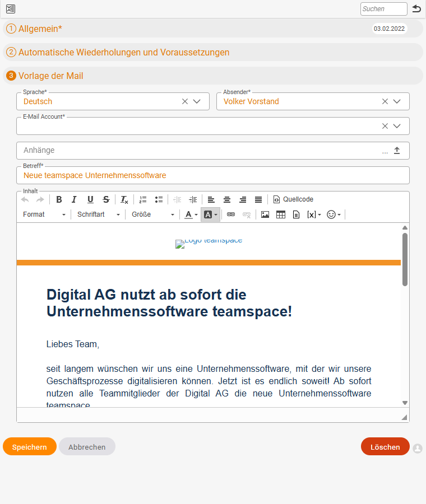Screen dimensions: 426x504
Task: Align text left
Action: point(211,199)
